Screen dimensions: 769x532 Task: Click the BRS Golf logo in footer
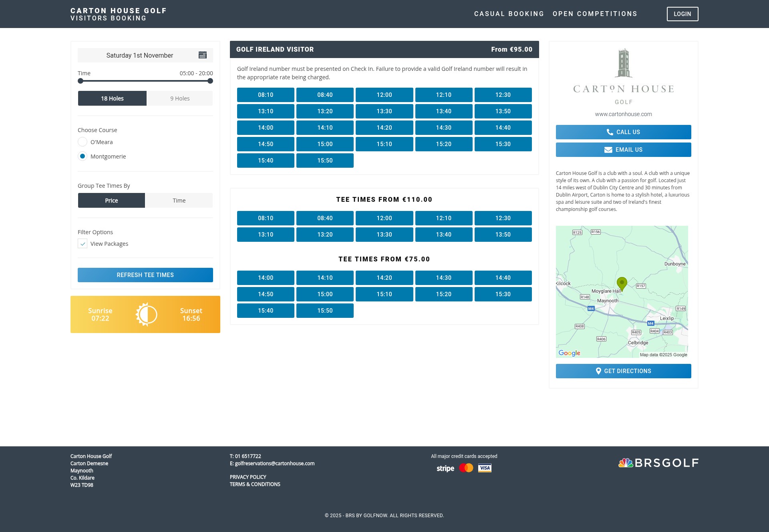point(658,463)
